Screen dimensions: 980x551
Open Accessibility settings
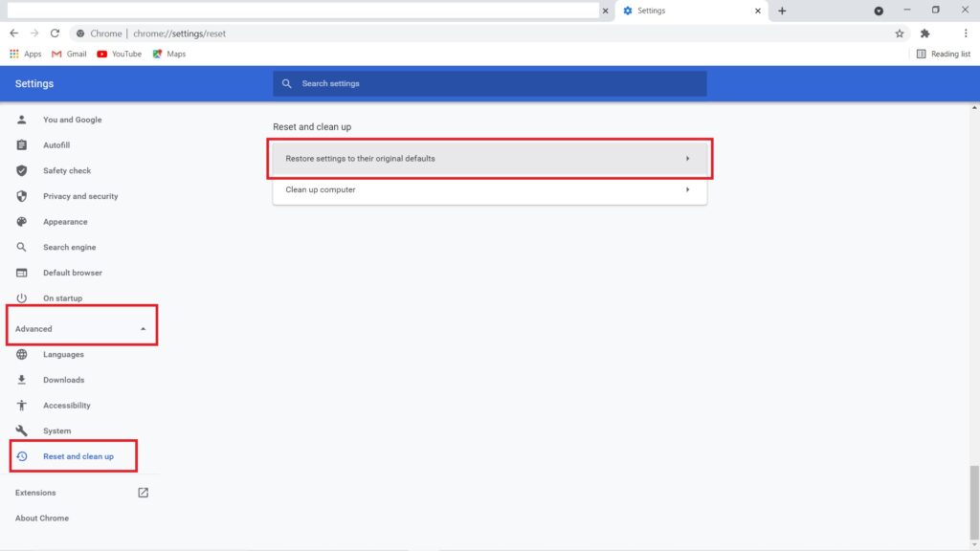tap(66, 406)
